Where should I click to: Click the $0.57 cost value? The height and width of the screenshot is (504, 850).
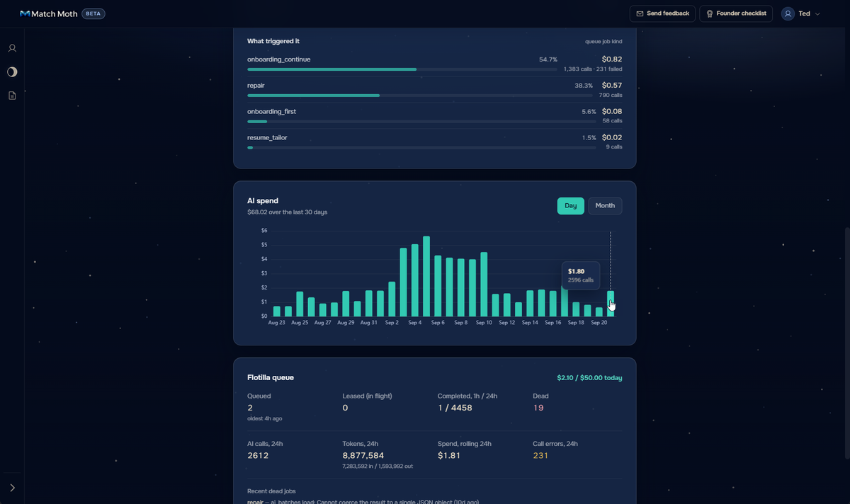point(612,86)
